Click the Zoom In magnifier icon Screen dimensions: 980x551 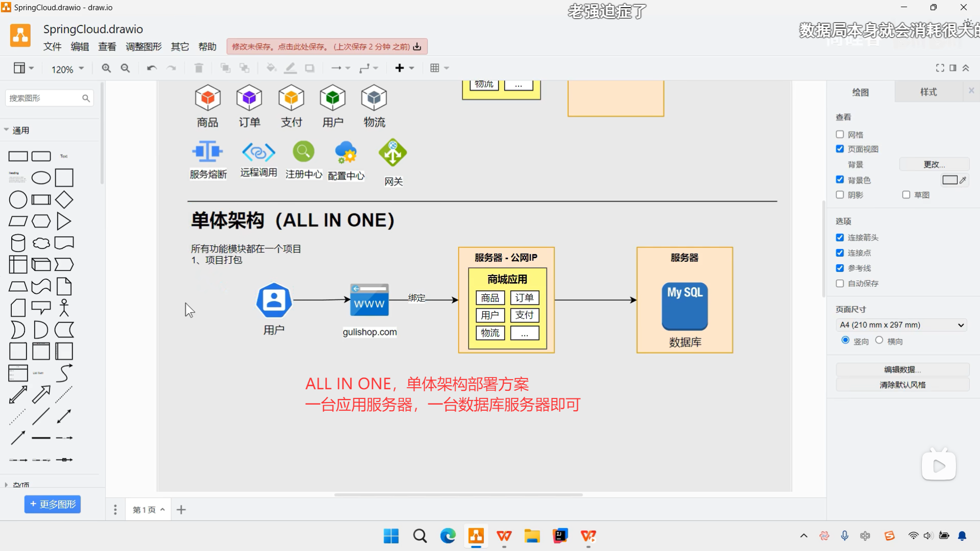(x=106, y=67)
